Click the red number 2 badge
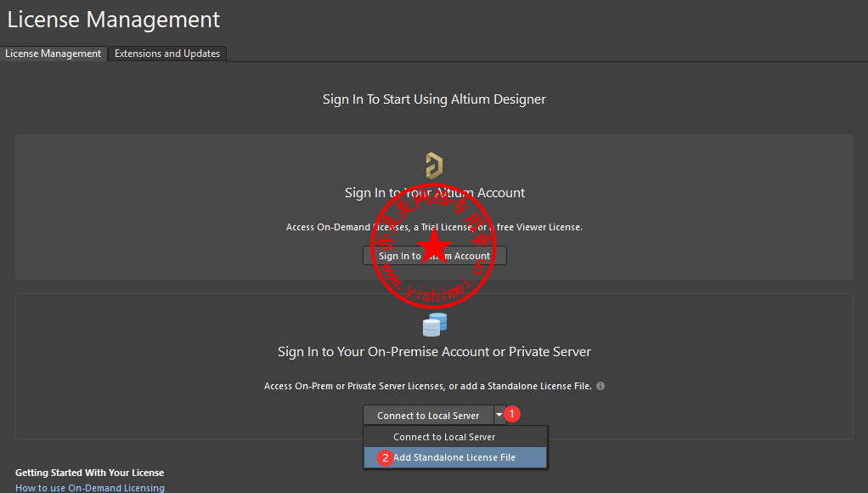The image size is (868, 493). (x=385, y=458)
